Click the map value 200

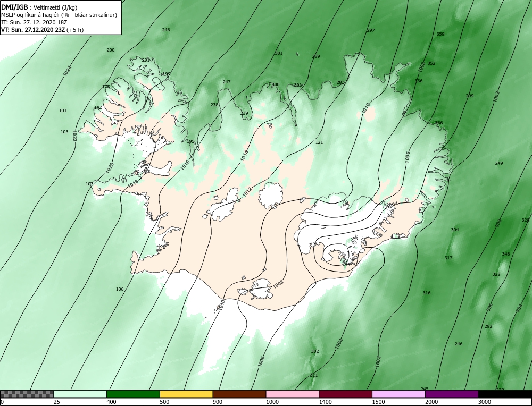[x=111, y=50]
